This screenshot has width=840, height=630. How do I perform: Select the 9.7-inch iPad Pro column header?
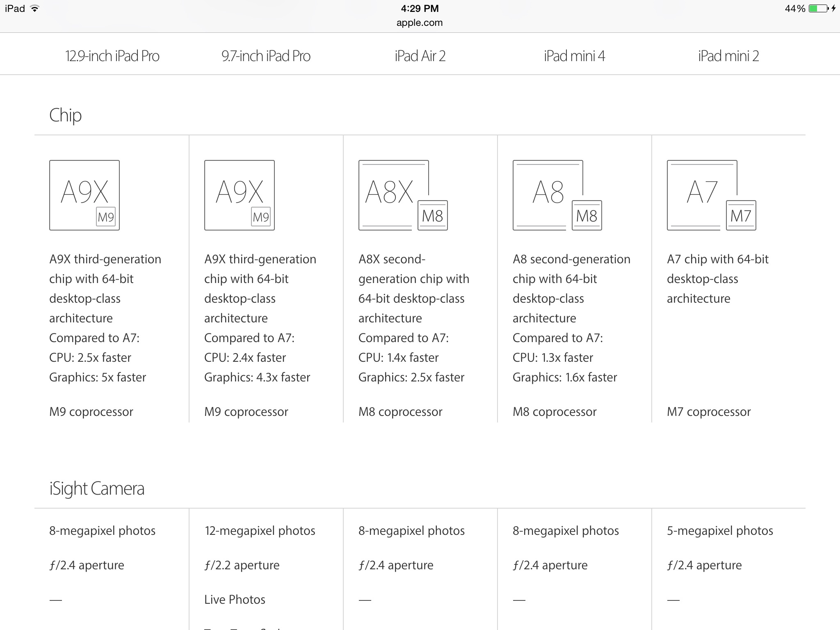(266, 56)
